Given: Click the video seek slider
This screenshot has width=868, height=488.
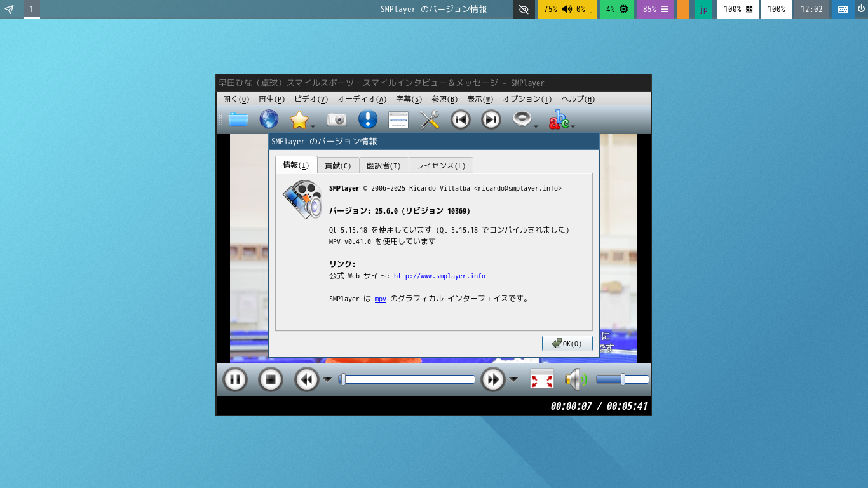Looking at the screenshot, I should click(x=407, y=379).
